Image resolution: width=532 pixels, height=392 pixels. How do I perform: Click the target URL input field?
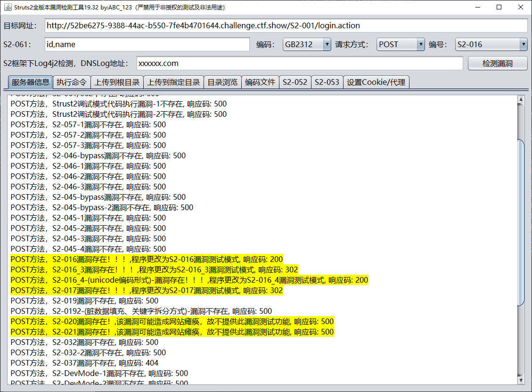286,25
